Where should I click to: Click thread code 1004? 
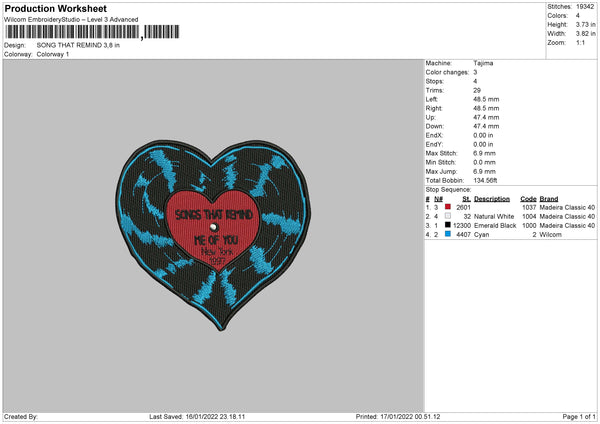pos(529,217)
